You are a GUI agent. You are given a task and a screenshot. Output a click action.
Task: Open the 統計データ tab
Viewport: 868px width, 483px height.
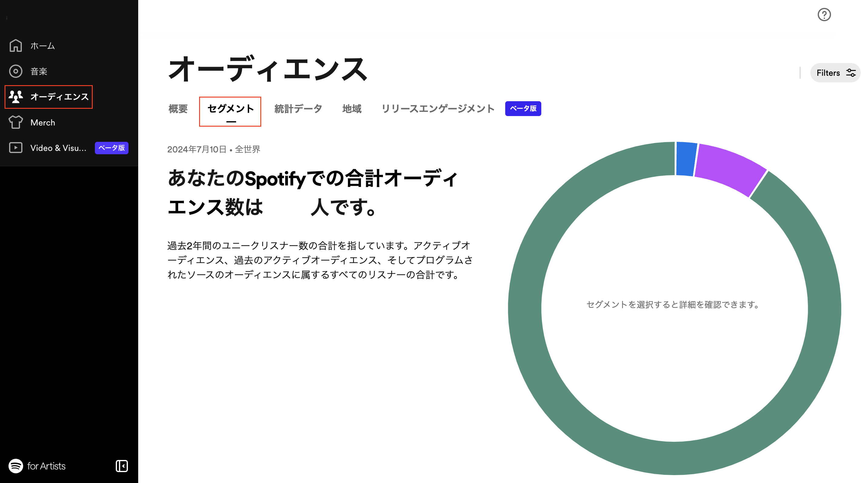(x=298, y=109)
